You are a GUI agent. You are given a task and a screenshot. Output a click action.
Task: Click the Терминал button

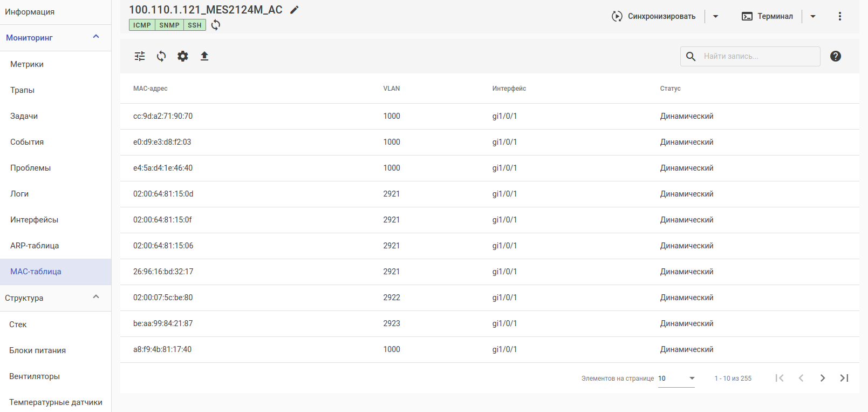[768, 16]
